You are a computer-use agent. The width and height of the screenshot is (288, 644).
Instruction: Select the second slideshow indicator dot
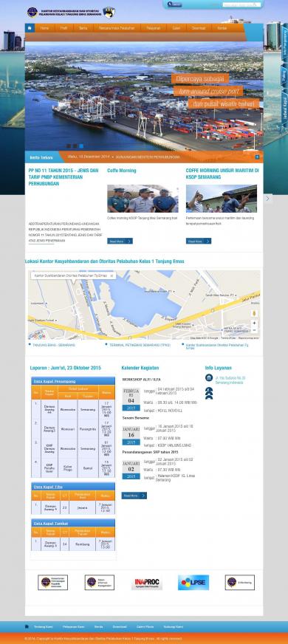pyautogui.click(x=75, y=145)
